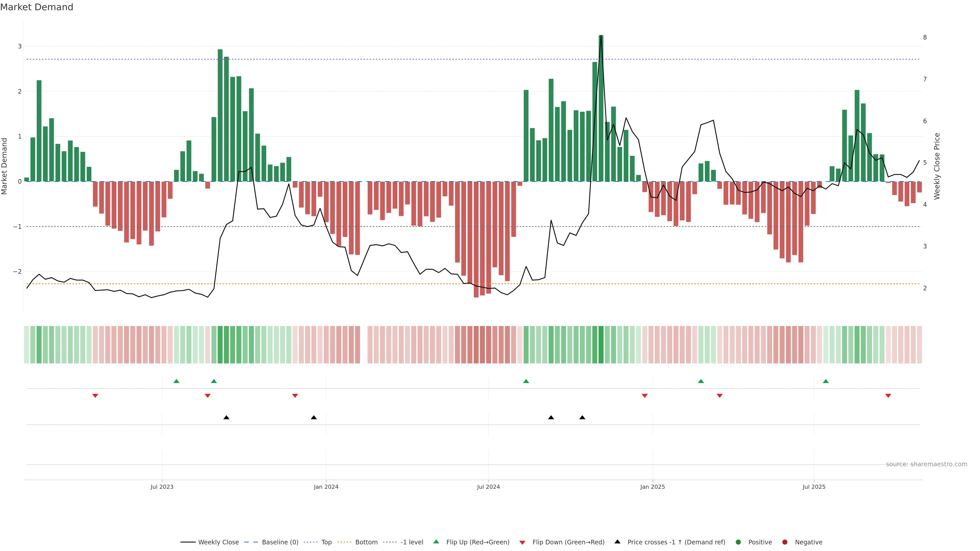Click the Jan 2025 x-axis label

pos(653,487)
